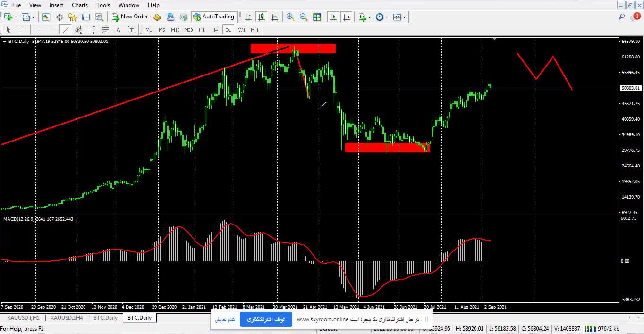Click the lower red rectangle on chart
The height and width of the screenshot is (334, 644).
(387, 148)
